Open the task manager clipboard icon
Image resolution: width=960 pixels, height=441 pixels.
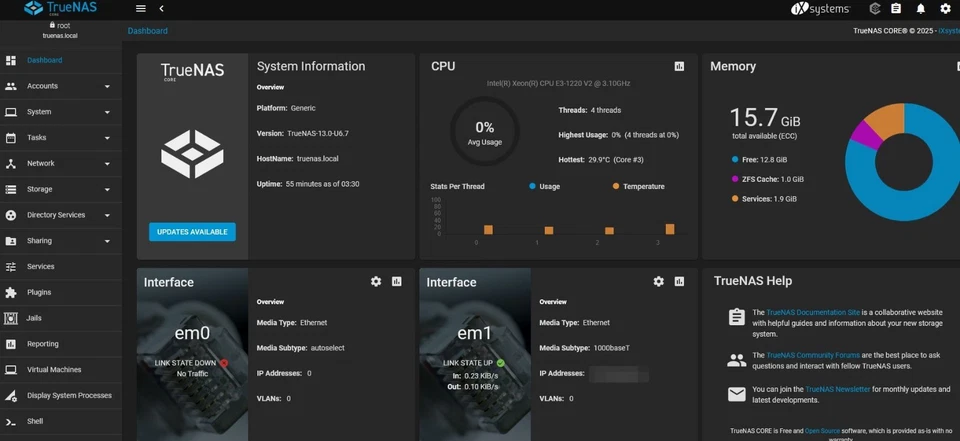[x=896, y=9]
